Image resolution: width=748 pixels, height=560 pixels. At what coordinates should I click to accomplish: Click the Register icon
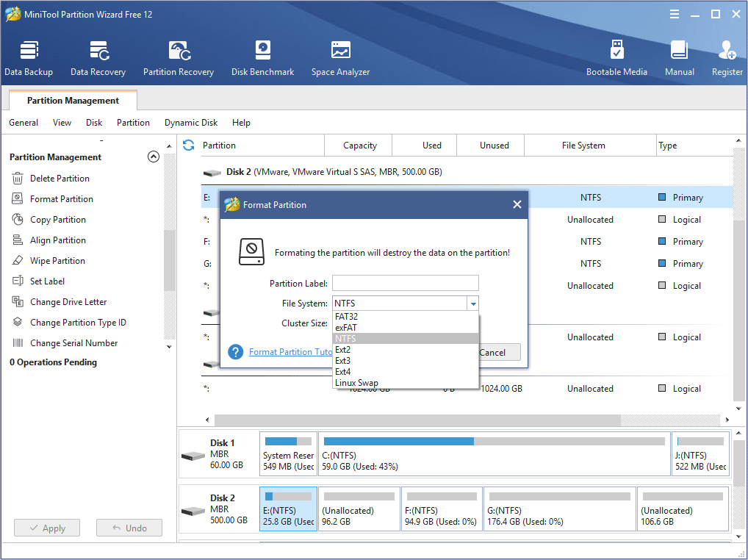[x=727, y=58]
